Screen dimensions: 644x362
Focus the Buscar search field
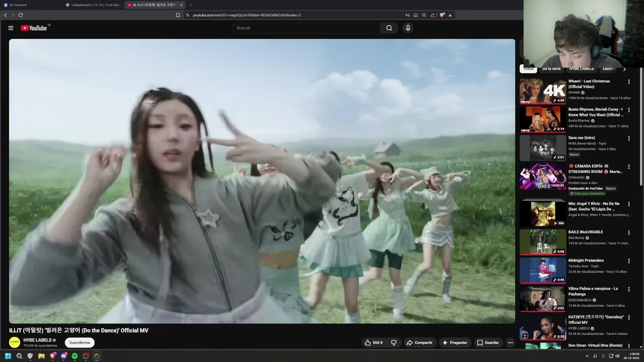[307, 28]
